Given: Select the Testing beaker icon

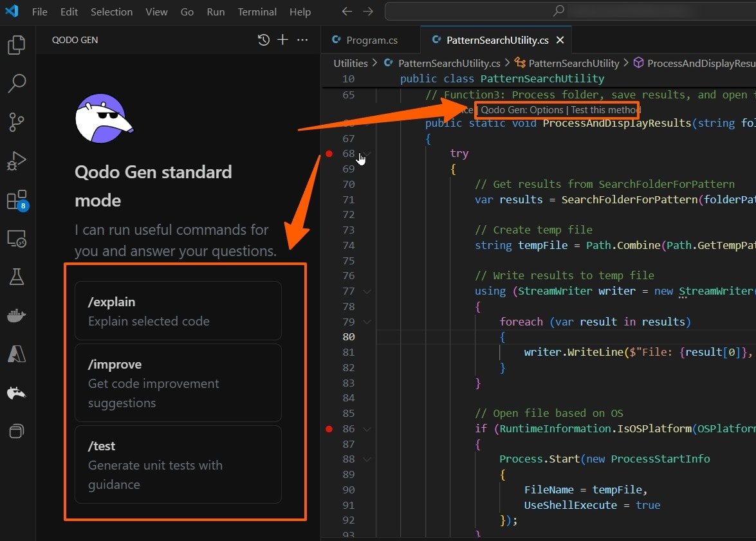Looking at the screenshot, I should click(17, 277).
